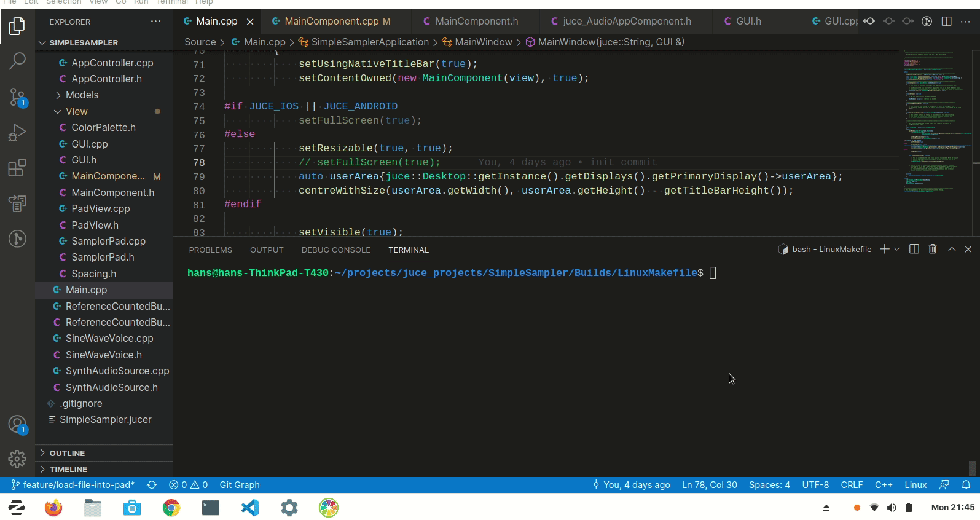Toggle split editor layout button
This screenshot has height=520, width=980.
[947, 22]
